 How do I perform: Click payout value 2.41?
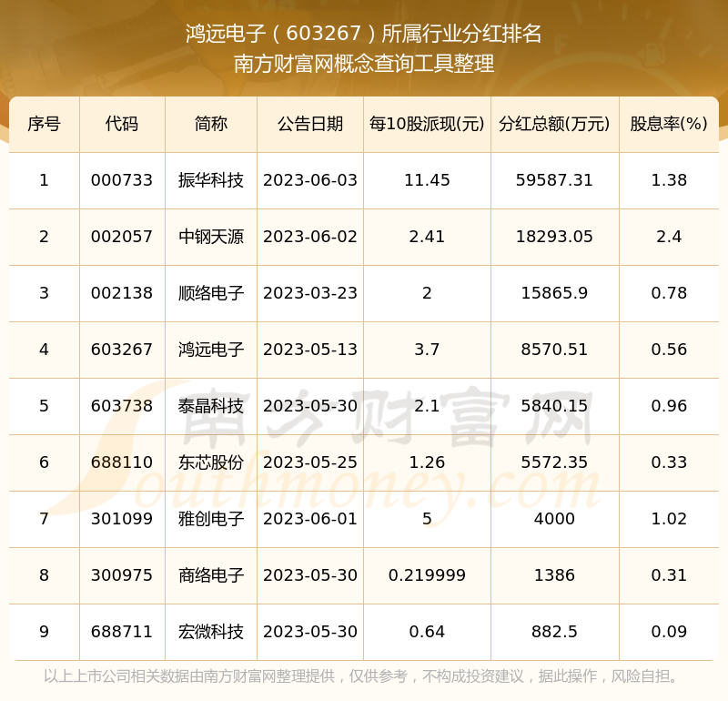tap(427, 237)
